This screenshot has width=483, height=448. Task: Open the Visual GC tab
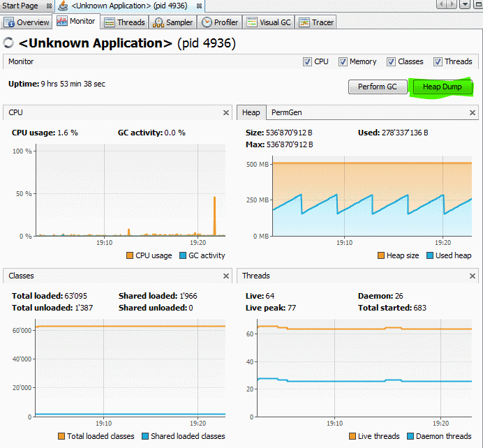269,22
